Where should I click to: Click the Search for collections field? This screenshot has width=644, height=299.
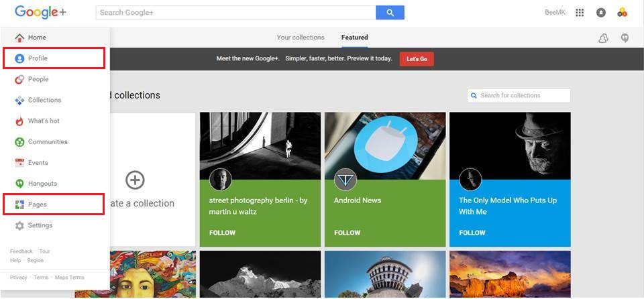coord(519,95)
